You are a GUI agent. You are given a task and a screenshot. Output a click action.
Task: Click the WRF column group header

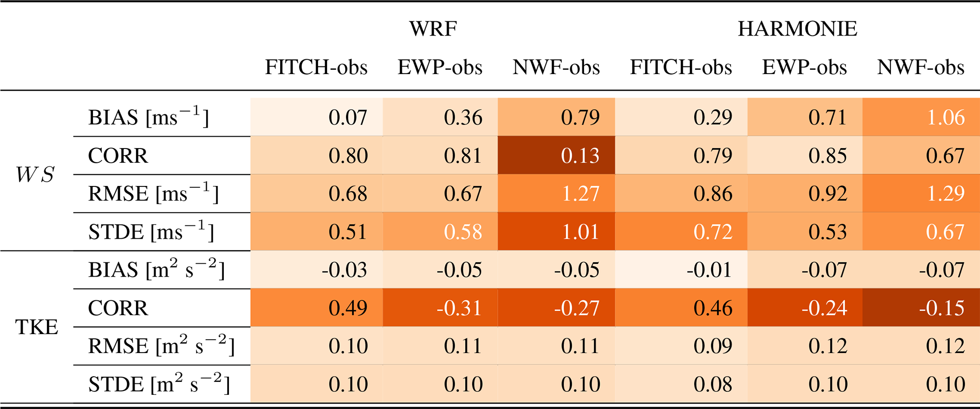click(433, 29)
